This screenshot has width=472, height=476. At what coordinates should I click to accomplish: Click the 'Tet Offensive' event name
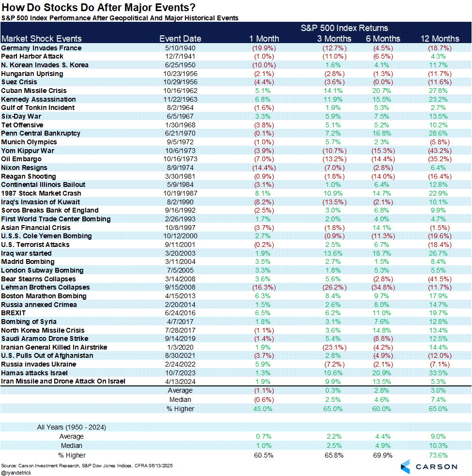[x=22, y=125]
